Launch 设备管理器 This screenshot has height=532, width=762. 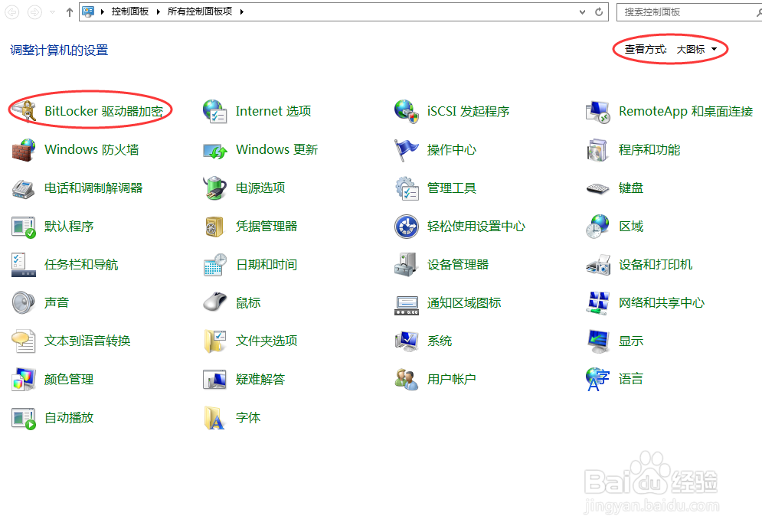pos(459,264)
